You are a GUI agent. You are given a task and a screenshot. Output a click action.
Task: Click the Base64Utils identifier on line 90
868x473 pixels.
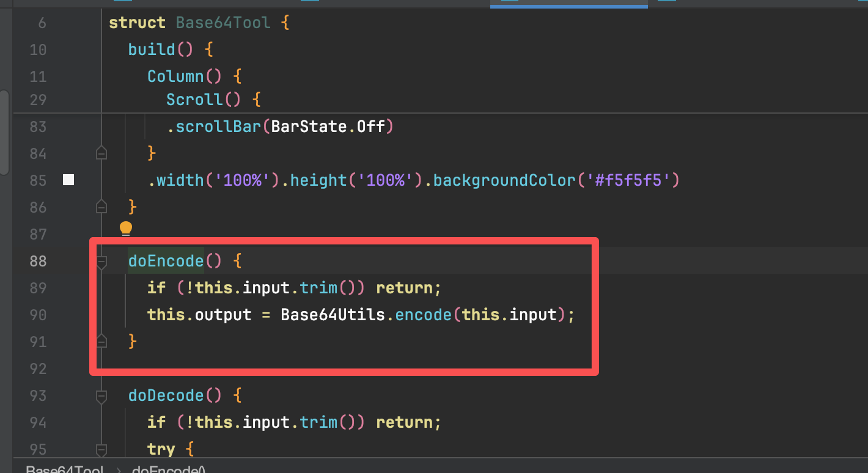[333, 315]
